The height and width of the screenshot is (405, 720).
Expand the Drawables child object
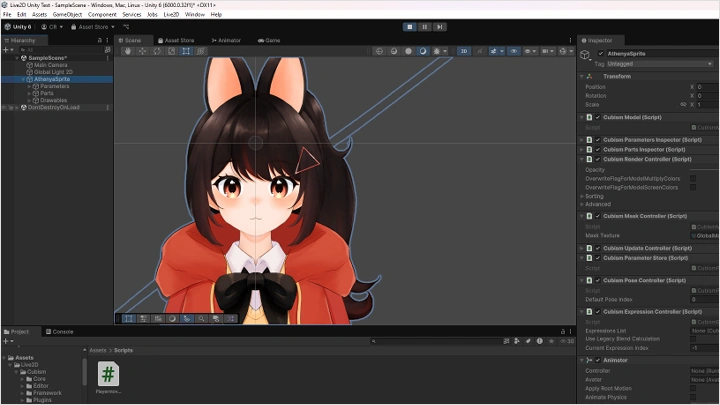(29, 100)
